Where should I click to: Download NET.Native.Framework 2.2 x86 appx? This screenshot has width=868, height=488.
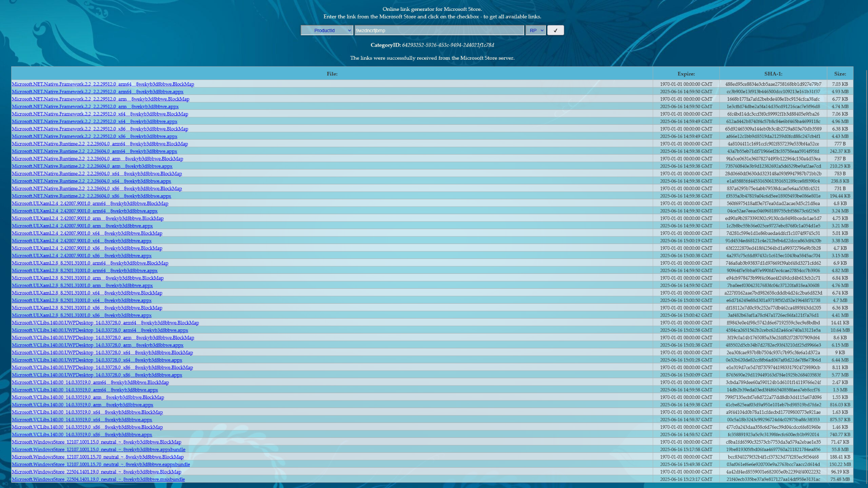coord(94,136)
